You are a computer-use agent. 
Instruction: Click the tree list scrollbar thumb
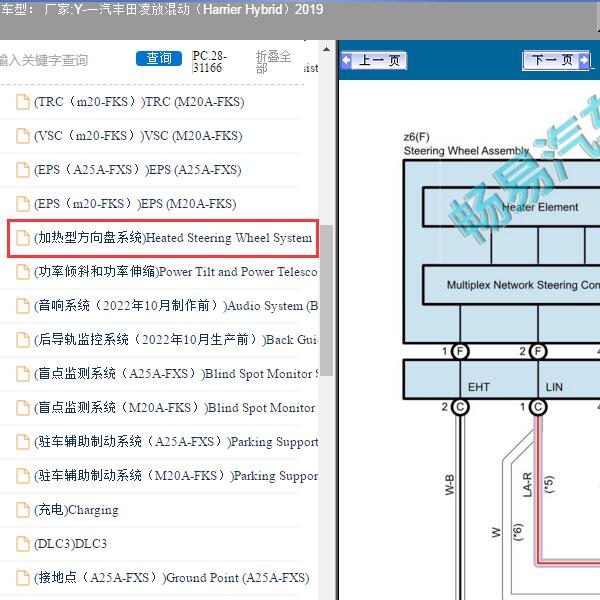(x=326, y=300)
